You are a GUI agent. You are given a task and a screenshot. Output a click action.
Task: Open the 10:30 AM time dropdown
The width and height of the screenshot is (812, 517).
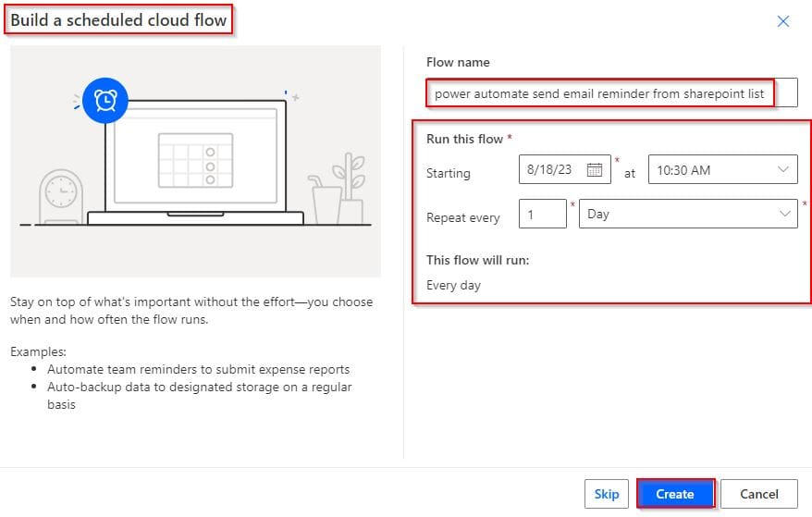(x=722, y=169)
